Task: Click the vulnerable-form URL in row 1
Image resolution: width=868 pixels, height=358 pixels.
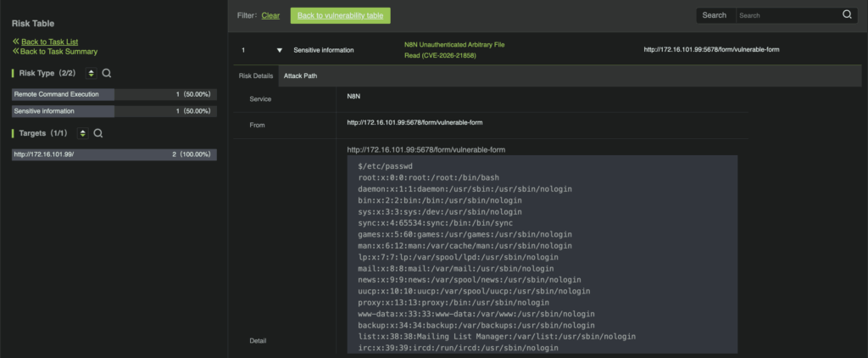Action: click(711, 50)
